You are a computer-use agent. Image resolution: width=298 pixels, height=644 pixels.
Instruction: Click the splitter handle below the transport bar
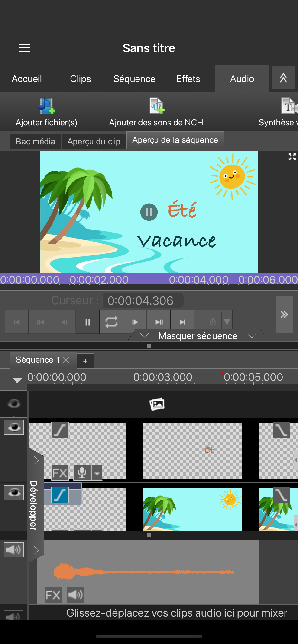point(149,345)
